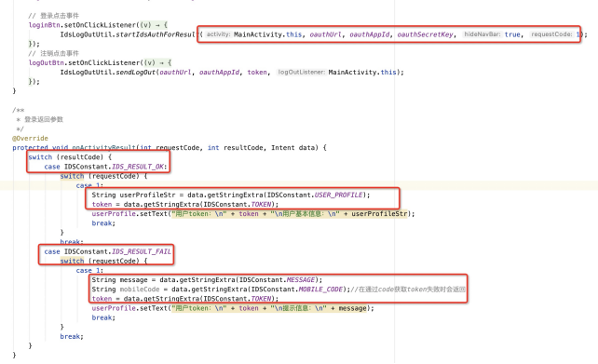Image resolution: width=598 pixels, height=364 pixels.
Task: Click the sendLogOut method call
Action: [135, 73]
